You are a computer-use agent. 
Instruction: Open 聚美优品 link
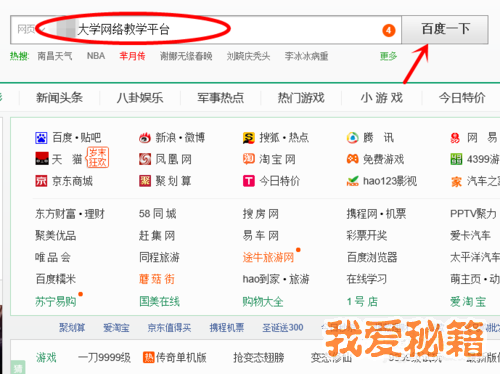click(x=55, y=236)
